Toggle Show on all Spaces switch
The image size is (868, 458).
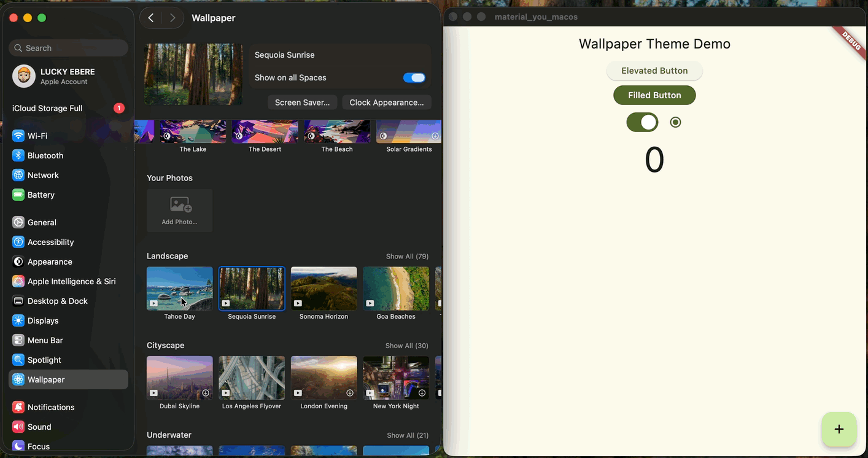(414, 77)
